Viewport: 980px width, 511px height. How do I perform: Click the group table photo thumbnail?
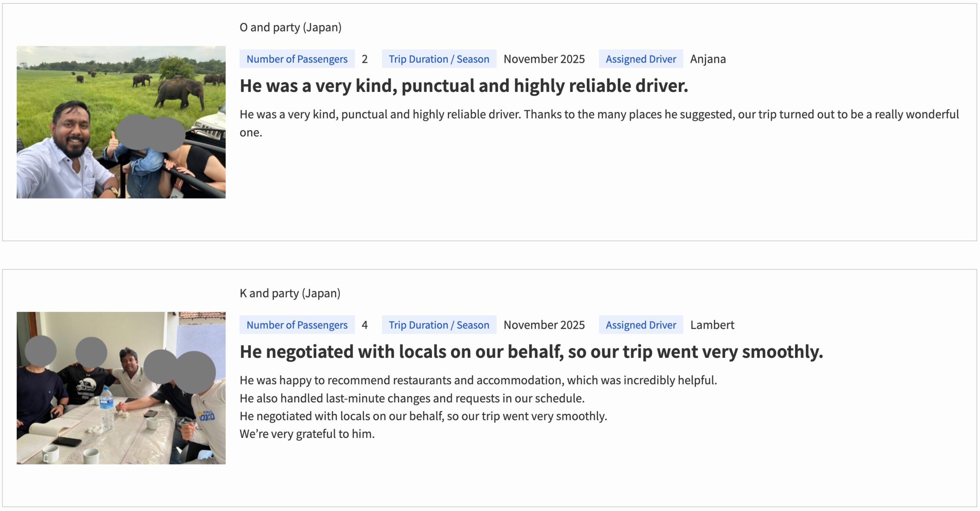click(121, 388)
